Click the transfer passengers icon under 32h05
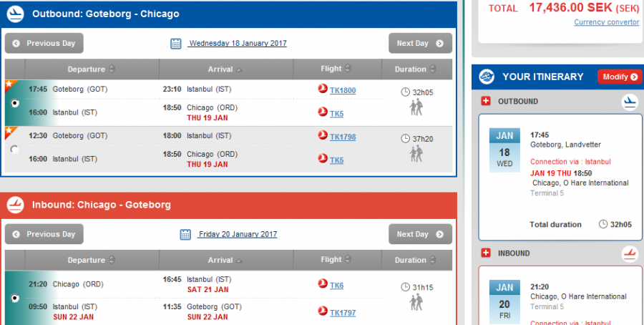The image size is (644, 325). pyautogui.click(x=417, y=107)
